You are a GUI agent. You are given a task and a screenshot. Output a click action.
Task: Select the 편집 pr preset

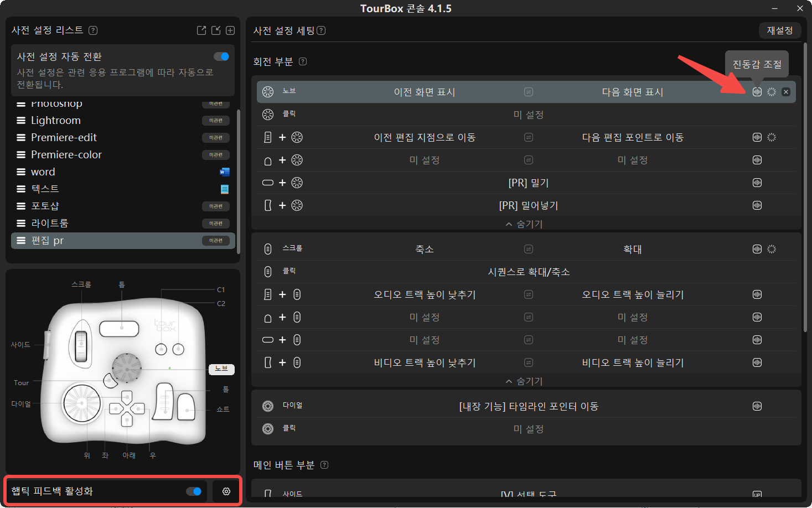pyautogui.click(x=123, y=241)
